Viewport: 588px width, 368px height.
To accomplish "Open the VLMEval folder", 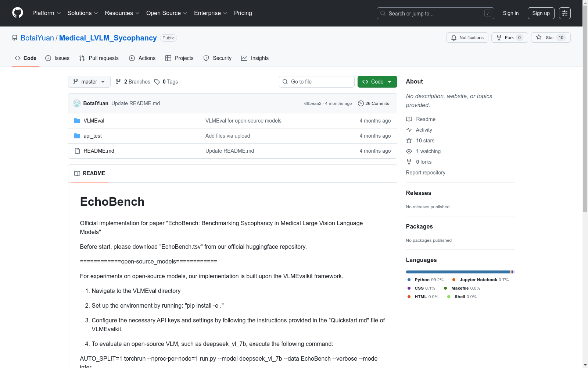I will pyautogui.click(x=94, y=121).
